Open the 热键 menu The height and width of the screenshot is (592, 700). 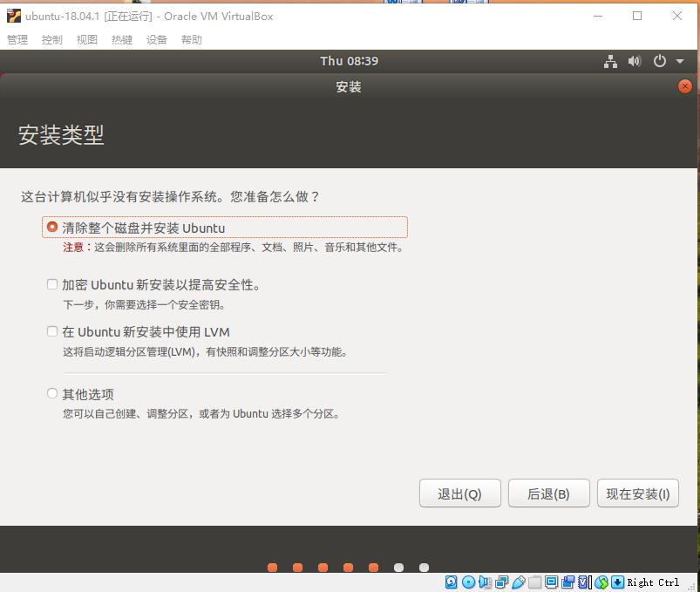122,40
